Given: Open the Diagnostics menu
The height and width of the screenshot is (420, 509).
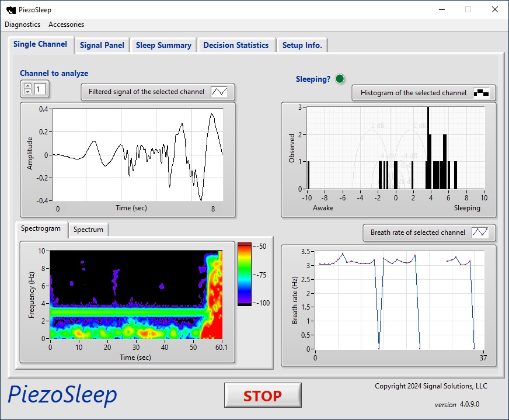Looking at the screenshot, I should point(23,25).
